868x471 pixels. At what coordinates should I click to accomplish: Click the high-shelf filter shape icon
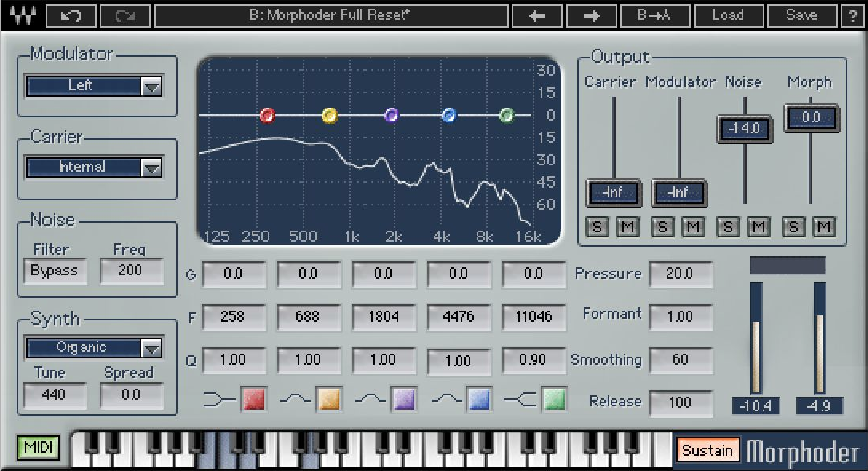click(520, 399)
